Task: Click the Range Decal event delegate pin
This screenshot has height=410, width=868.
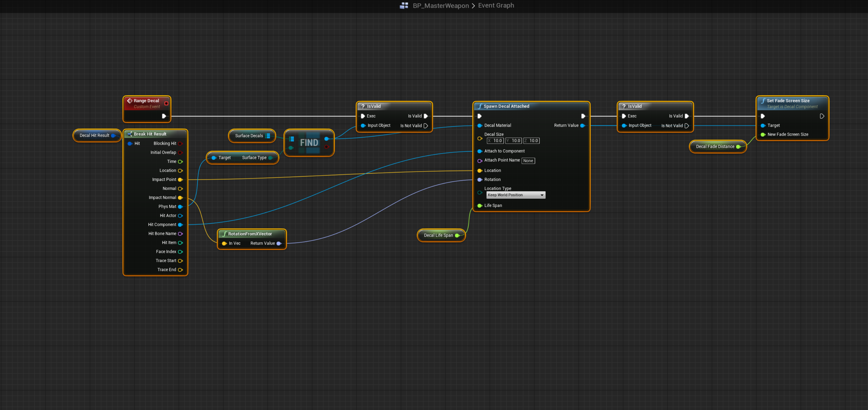Action: (x=166, y=103)
